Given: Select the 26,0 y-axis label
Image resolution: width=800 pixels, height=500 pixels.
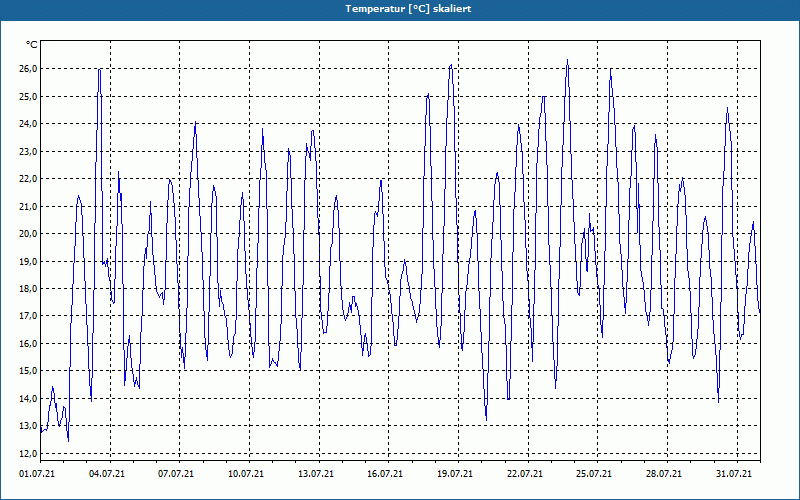Looking at the screenshot, I should tap(29, 69).
